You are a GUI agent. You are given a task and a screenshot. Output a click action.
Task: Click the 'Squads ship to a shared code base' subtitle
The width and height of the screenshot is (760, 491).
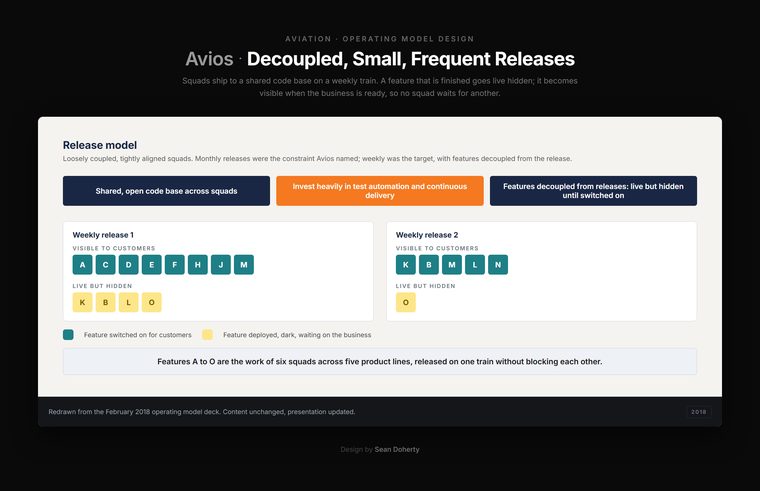point(380,87)
